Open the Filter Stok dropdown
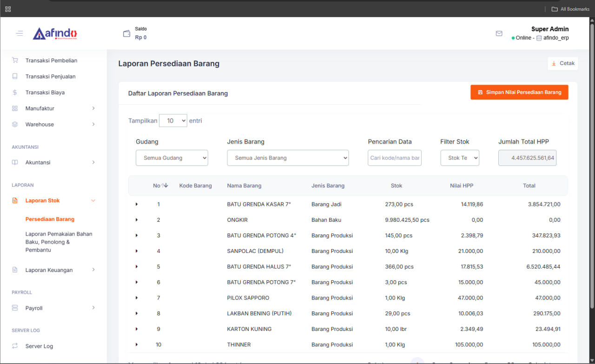This screenshot has height=364, width=595. (x=460, y=158)
